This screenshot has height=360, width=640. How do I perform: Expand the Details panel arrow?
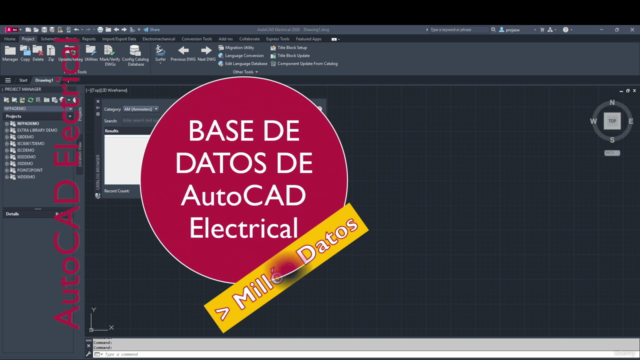pyautogui.click(x=57, y=214)
